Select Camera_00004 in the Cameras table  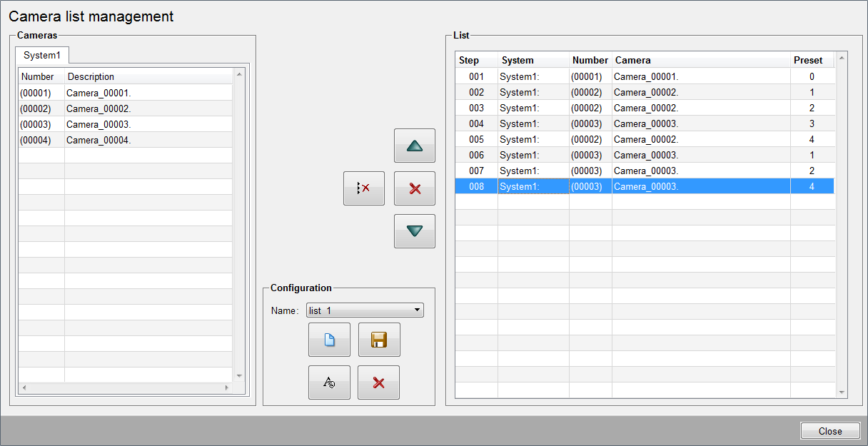point(99,140)
